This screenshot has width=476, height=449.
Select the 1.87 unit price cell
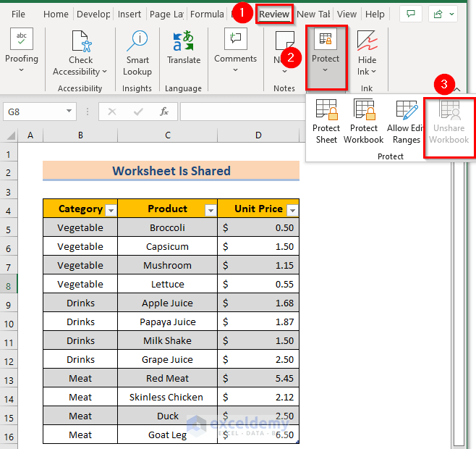tap(258, 322)
